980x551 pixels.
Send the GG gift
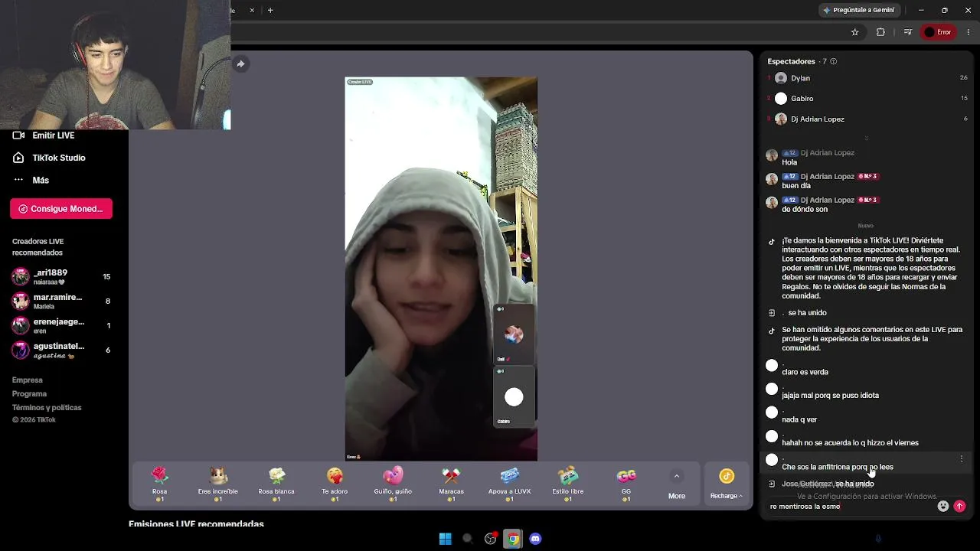tap(626, 484)
